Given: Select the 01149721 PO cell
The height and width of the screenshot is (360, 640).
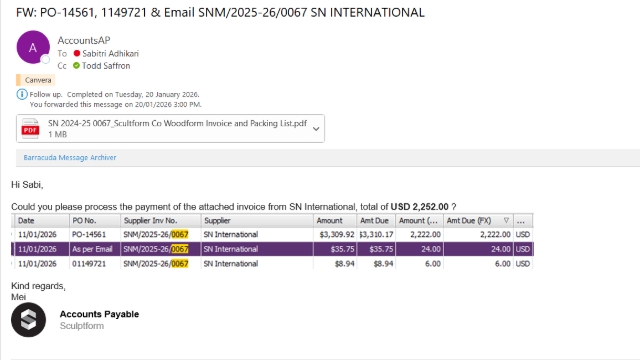Looking at the screenshot, I should coord(95,264).
